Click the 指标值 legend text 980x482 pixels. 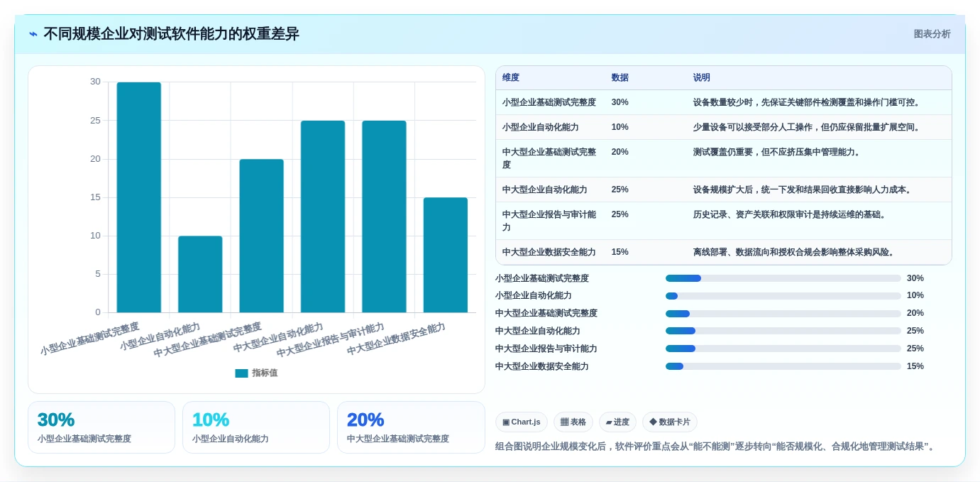[x=265, y=373]
